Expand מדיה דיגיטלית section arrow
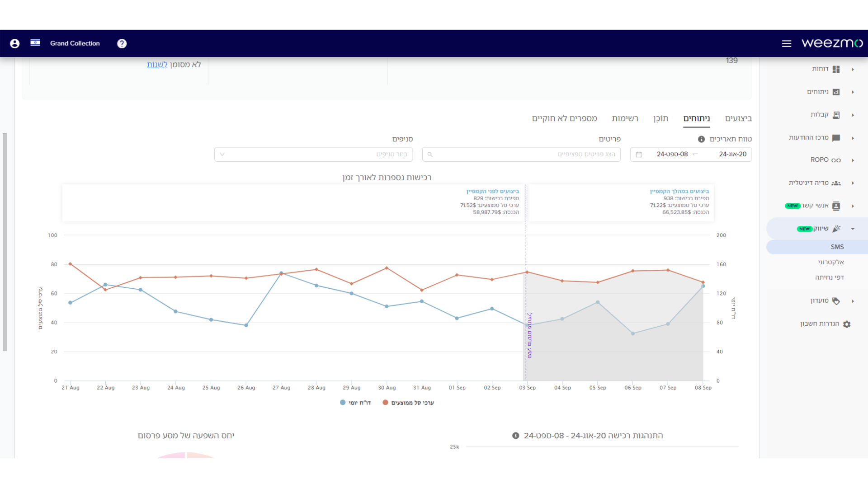The width and height of the screenshot is (868, 488). point(853,183)
